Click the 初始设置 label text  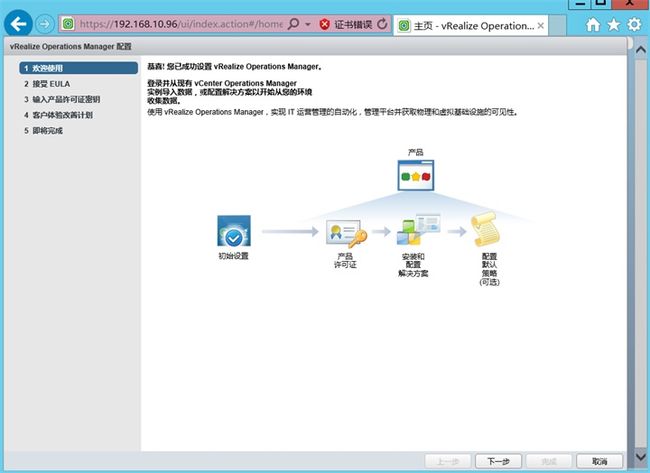(x=233, y=256)
